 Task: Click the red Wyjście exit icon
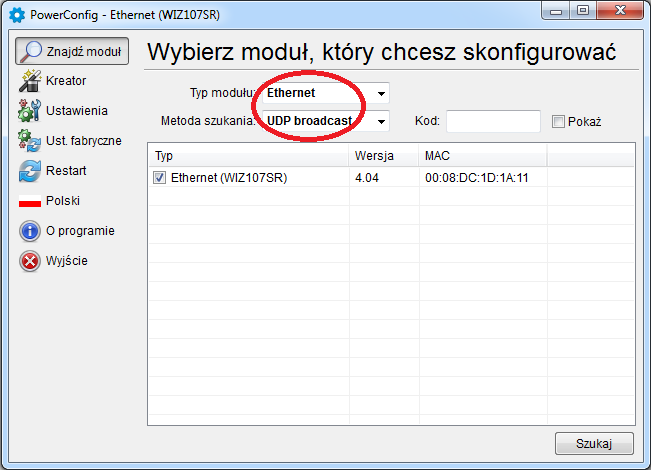tap(30, 261)
